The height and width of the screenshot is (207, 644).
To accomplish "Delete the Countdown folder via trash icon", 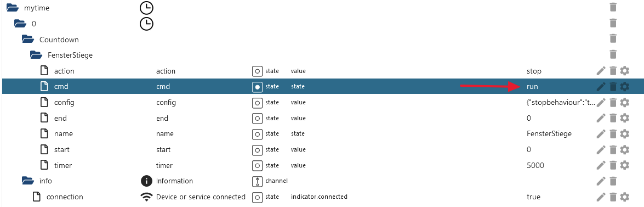I will tap(613, 38).
